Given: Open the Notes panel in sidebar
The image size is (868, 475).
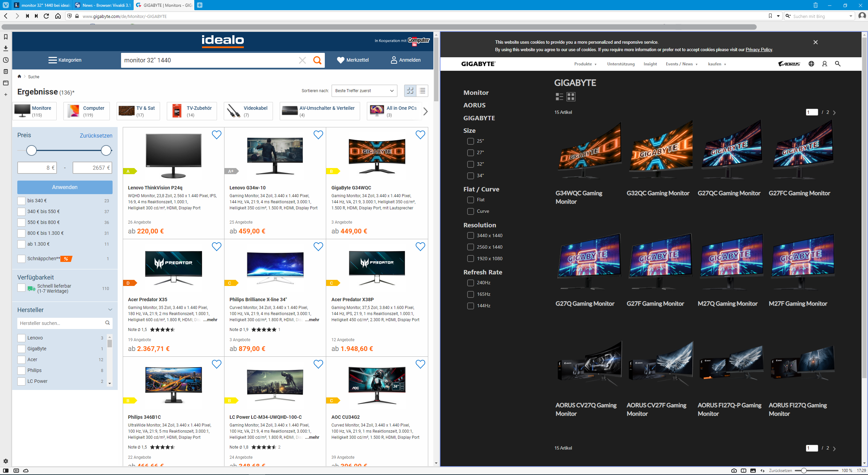Looking at the screenshot, I should [6, 71].
